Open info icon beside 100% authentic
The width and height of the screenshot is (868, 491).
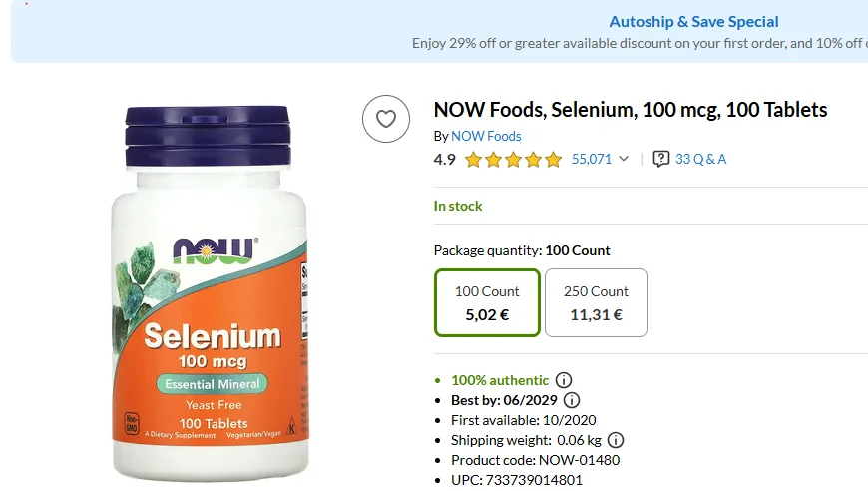pos(564,380)
